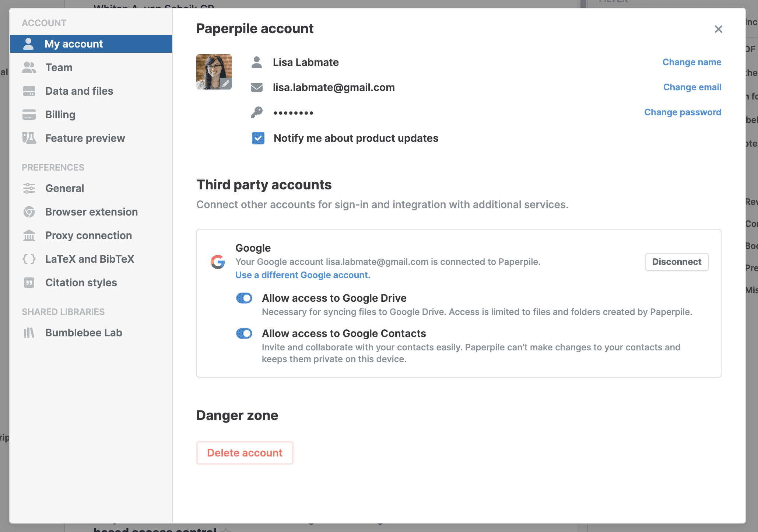Toggle Allow access to Google Contacts
The height and width of the screenshot is (532, 758).
click(x=244, y=333)
